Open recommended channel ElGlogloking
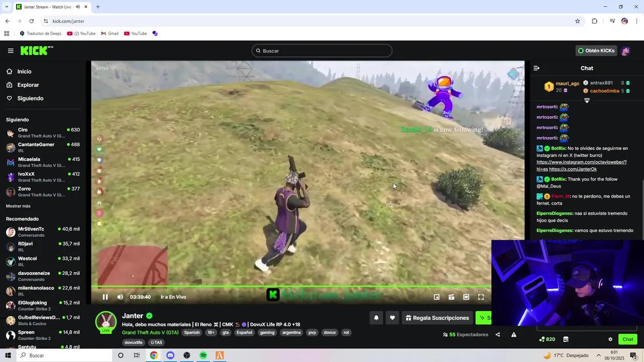 [x=43, y=306]
